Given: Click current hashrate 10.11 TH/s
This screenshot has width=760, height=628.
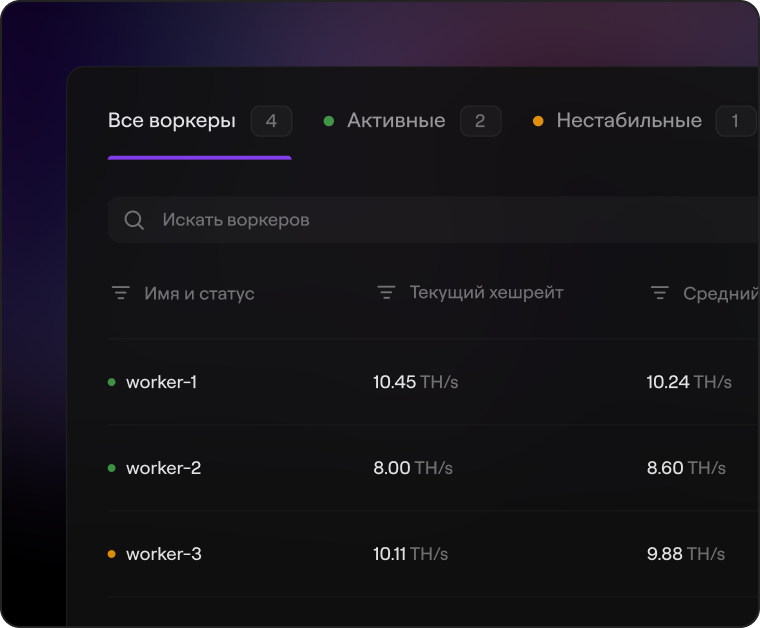Looking at the screenshot, I should (411, 554).
